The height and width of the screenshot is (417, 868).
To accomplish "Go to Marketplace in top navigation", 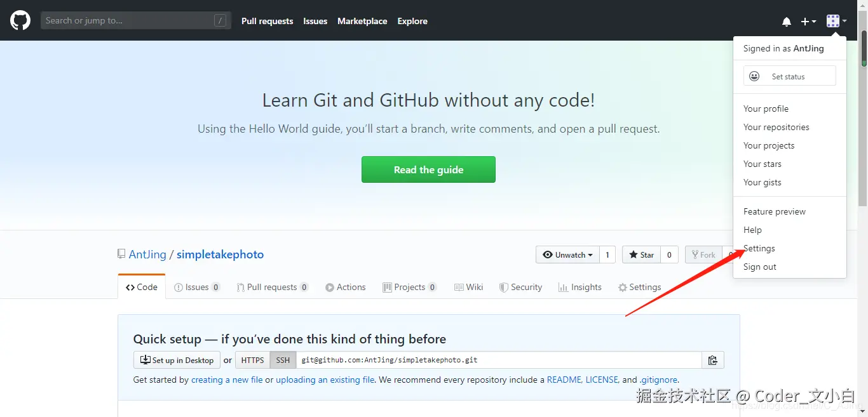I will tap(362, 21).
